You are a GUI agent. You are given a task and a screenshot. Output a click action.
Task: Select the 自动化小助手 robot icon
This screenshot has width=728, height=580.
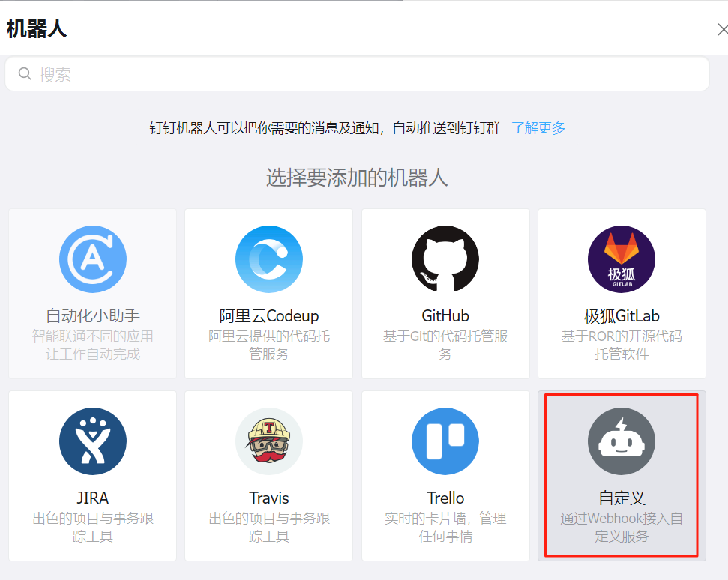click(x=93, y=259)
